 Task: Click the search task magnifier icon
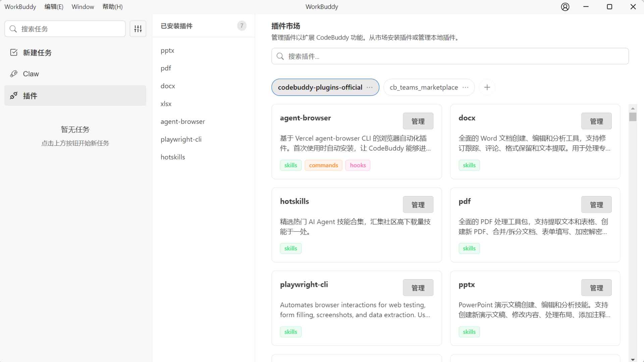click(13, 29)
